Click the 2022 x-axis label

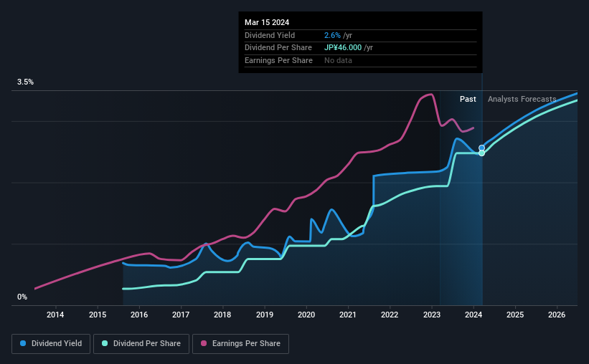pyautogui.click(x=390, y=315)
